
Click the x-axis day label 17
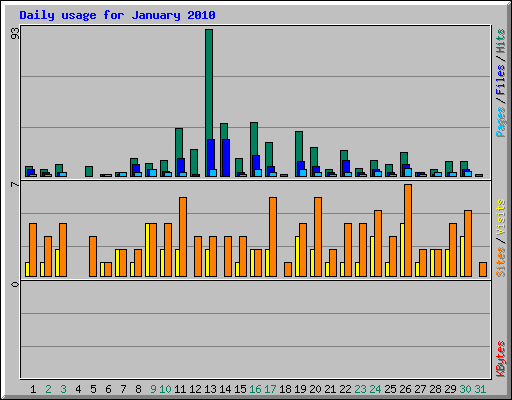(x=270, y=389)
